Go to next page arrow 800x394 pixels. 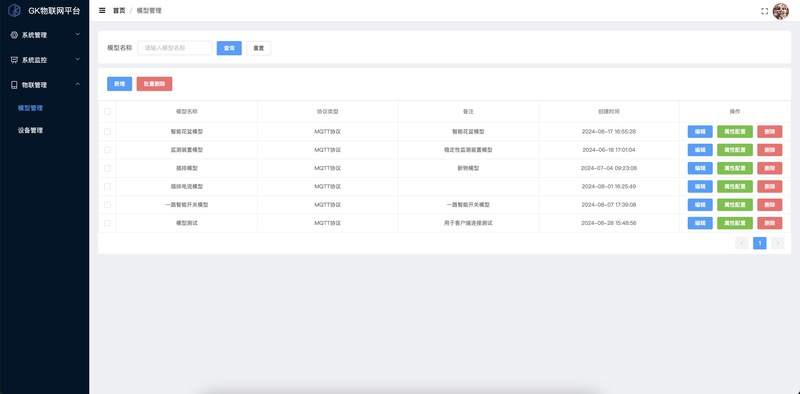coord(777,243)
